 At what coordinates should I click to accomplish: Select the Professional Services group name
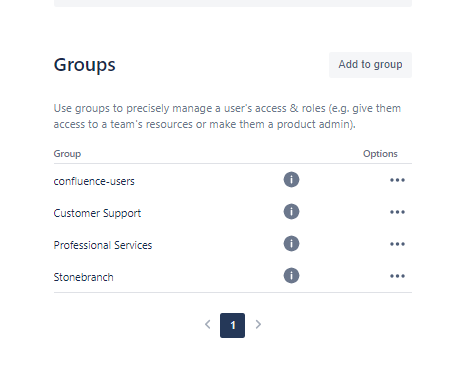tap(103, 245)
